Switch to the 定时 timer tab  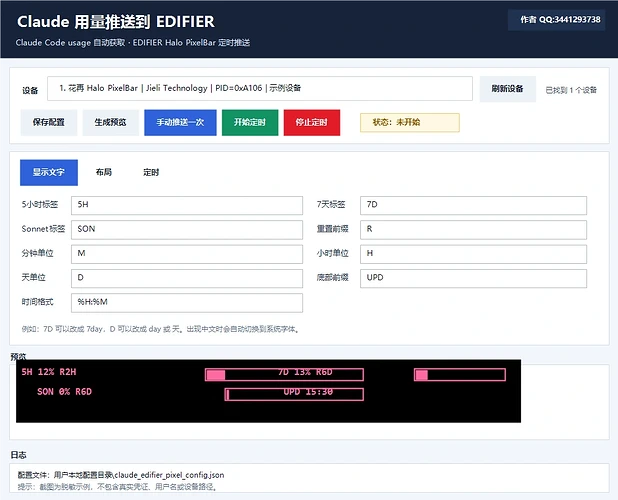(151, 172)
